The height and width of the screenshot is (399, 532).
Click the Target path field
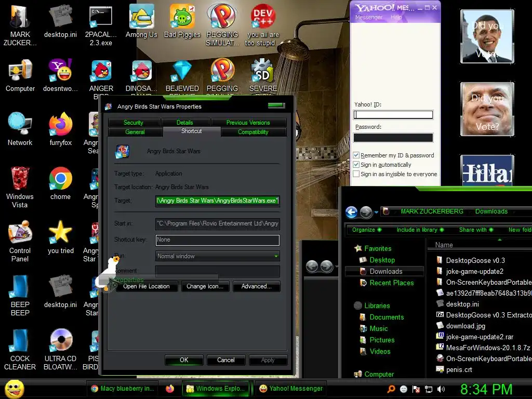(x=218, y=201)
